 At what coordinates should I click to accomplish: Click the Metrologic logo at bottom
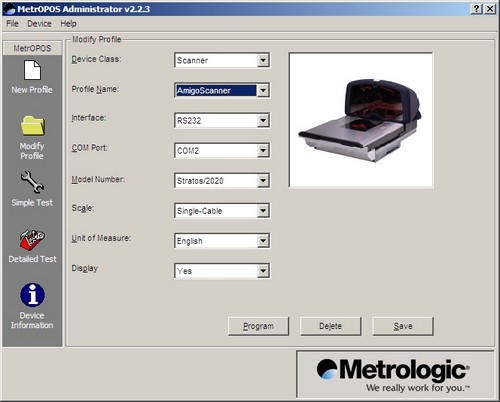coord(393,375)
